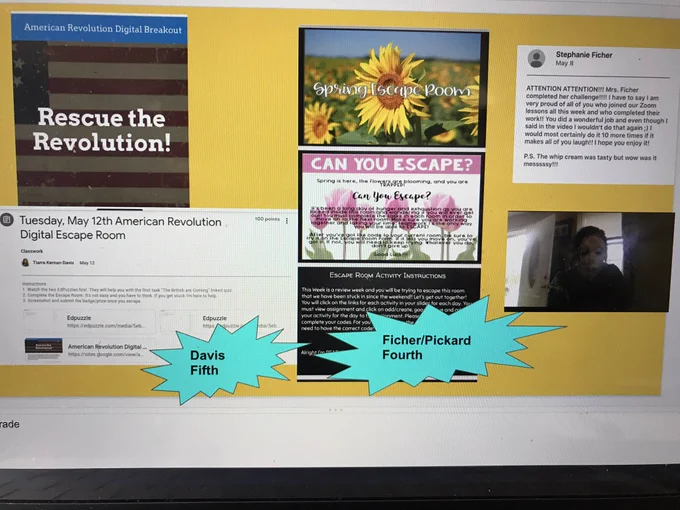Image resolution: width=680 pixels, height=510 pixels.
Task: Open the second Edpuzzle attachment link
Action: tap(226, 321)
